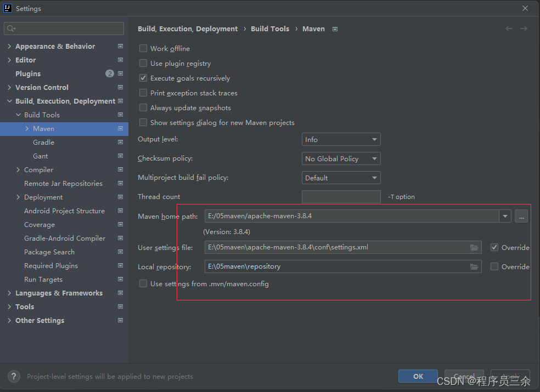Open the Checksum policy dropdown
The width and height of the screenshot is (540, 392).
[341, 158]
